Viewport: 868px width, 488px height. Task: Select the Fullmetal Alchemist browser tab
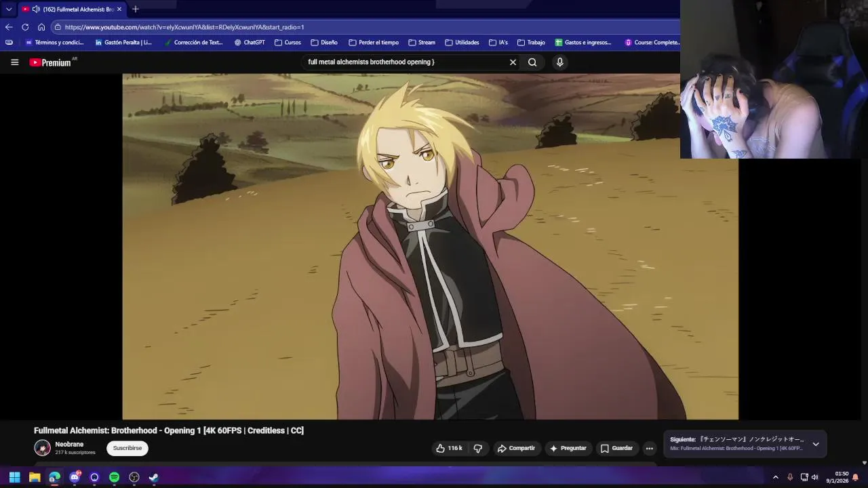tap(72, 9)
